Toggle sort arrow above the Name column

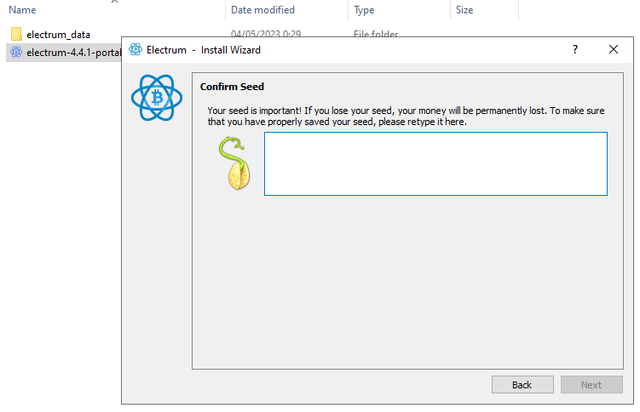click(x=115, y=2)
